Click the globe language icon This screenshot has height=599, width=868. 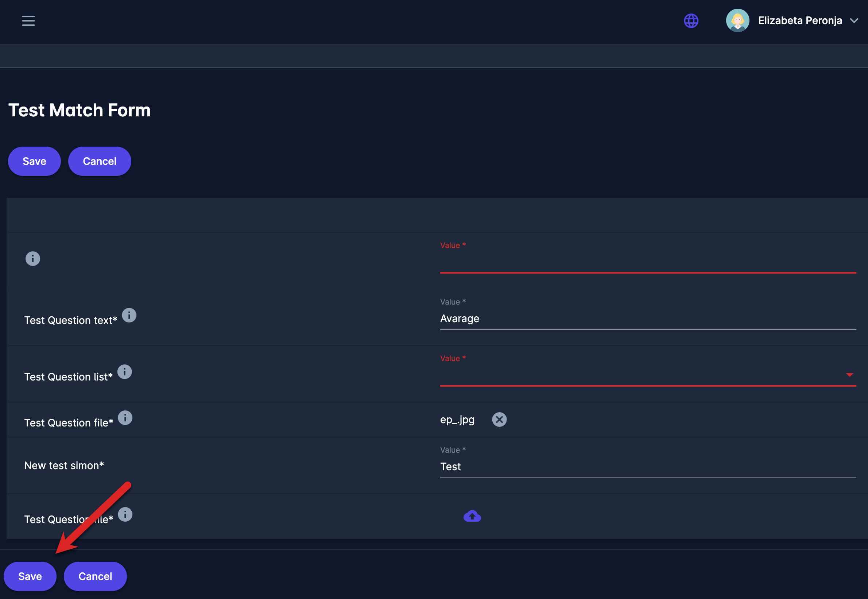click(x=691, y=21)
